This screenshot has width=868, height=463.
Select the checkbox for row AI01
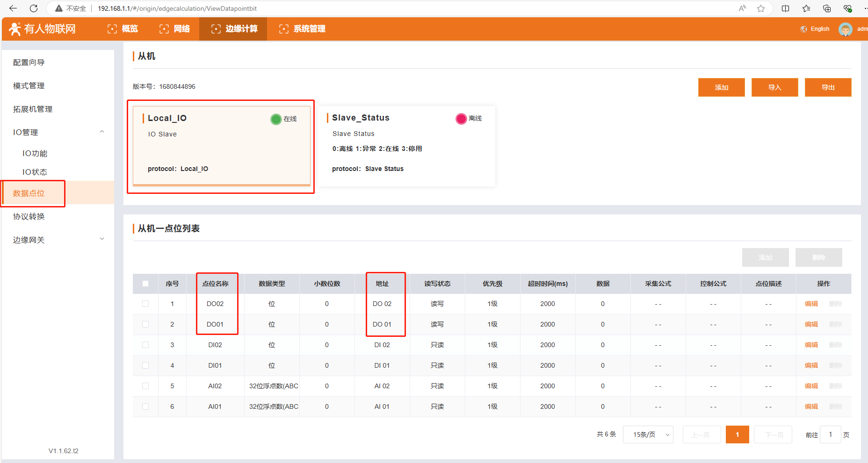[145, 406]
